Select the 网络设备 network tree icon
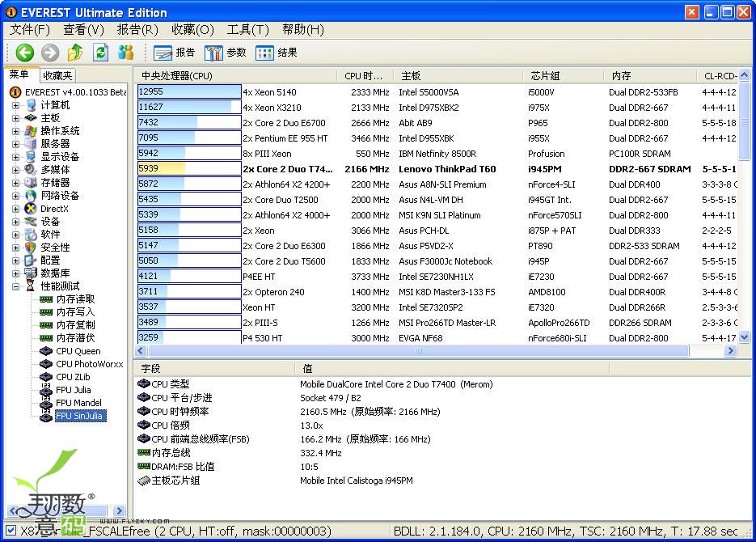The height and width of the screenshot is (542, 756). pyautogui.click(x=31, y=195)
